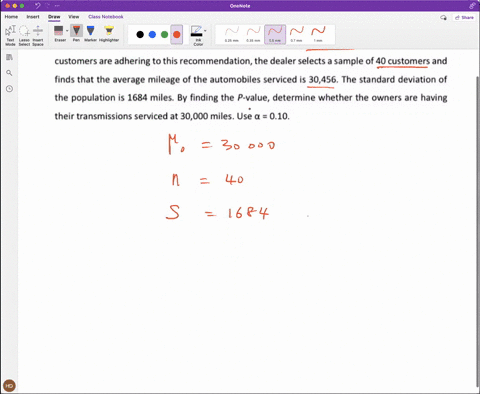This screenshot has width=480, height=394.
Task: Click the HD account avatar
Action: point(9,386)
